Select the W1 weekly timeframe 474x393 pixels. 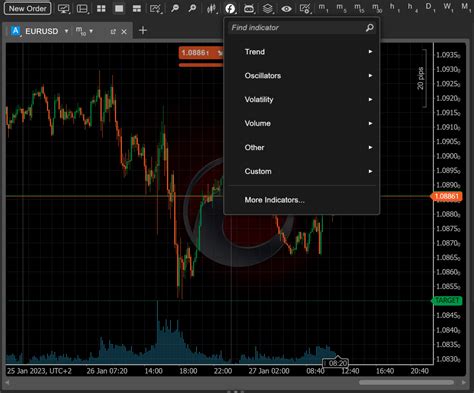(x=448, y=8)
